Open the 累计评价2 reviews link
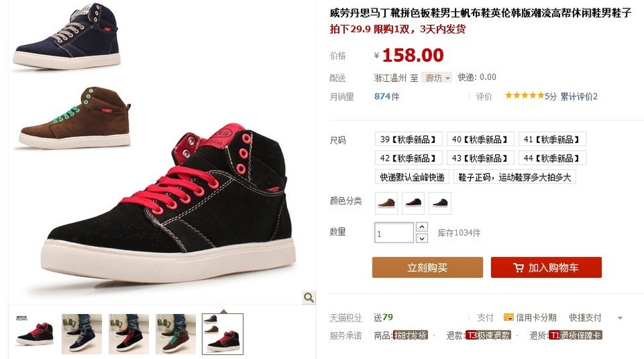 click(579, 96)
